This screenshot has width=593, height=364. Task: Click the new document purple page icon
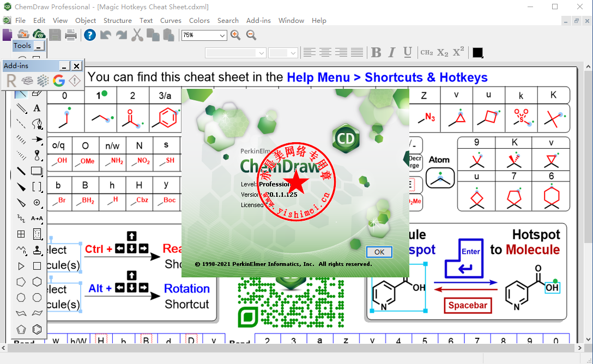coord(7,35)
